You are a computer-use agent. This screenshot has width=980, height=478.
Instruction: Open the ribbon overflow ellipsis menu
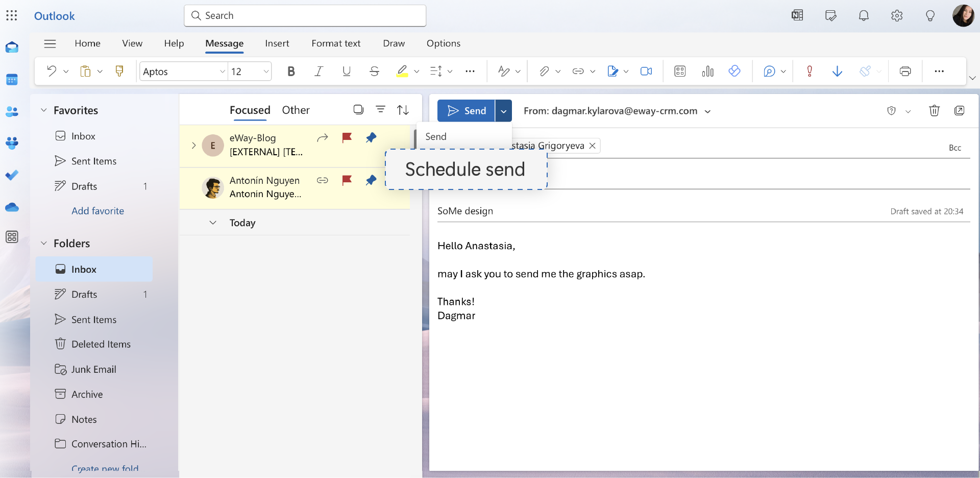[939, 71]
